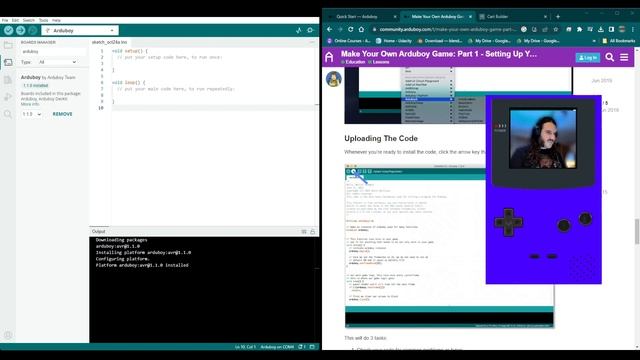640x360 pixels.
Task: Open the Online Courses bookmark
Action: coord(349,41)
